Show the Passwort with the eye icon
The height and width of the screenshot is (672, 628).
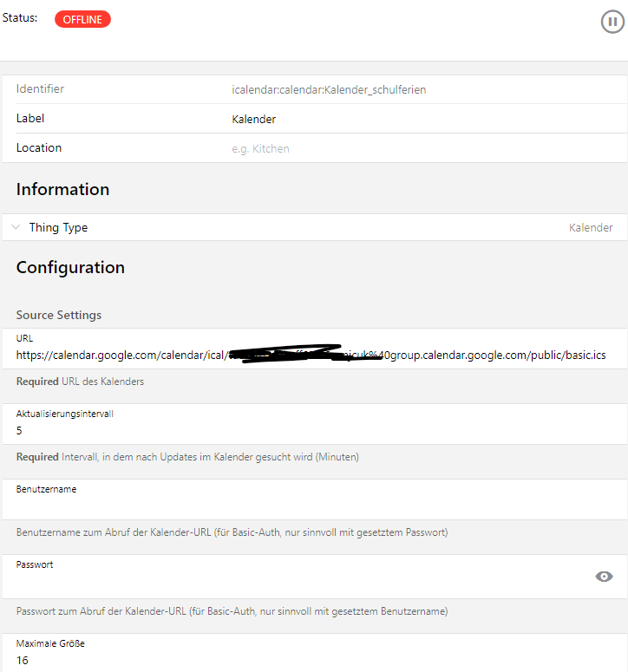tap(604, 577)
